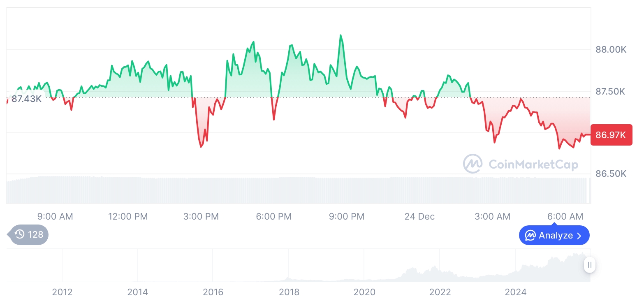Click the 88.00K price axis label
This screenshot has width=644, height=301.
[x=611, y=50]
